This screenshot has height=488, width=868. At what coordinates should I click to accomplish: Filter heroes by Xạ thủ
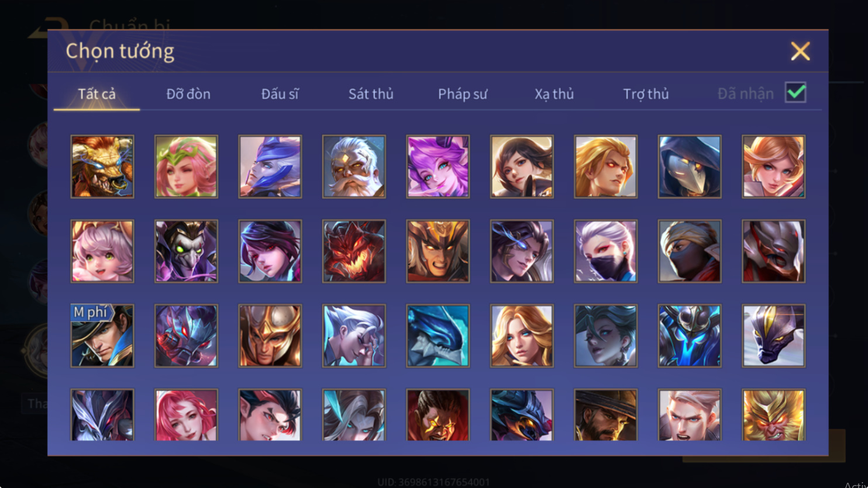pos(554,94)
